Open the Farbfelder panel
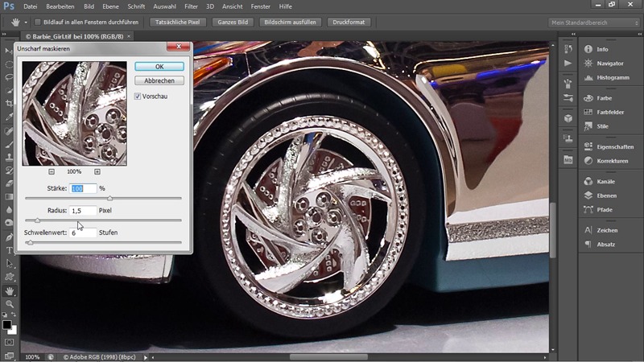Image resolution: width=644 pixels, height=362 pixels. point(611,112)
